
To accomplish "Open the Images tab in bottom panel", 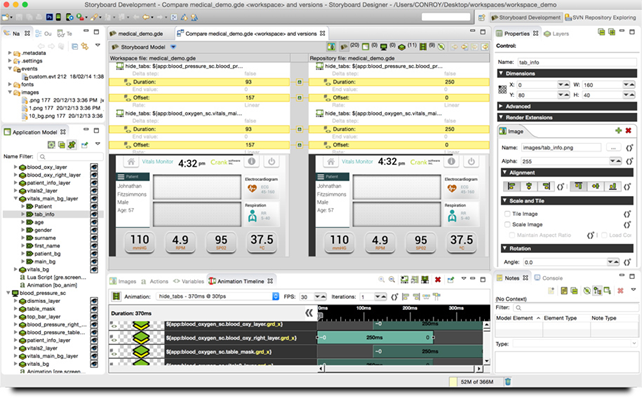I will tap(123, 281).
